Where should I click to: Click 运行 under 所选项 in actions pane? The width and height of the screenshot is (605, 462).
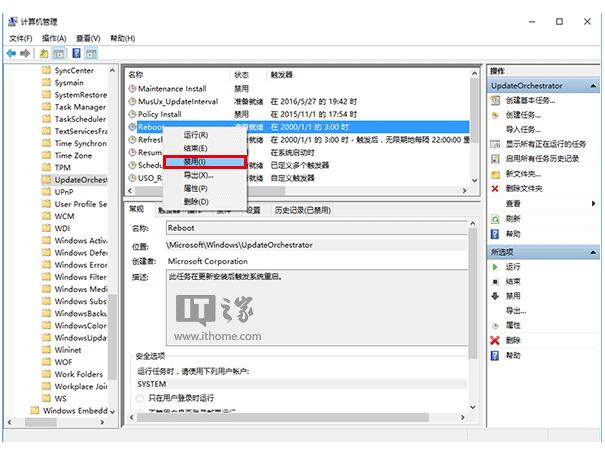(513, 267)
